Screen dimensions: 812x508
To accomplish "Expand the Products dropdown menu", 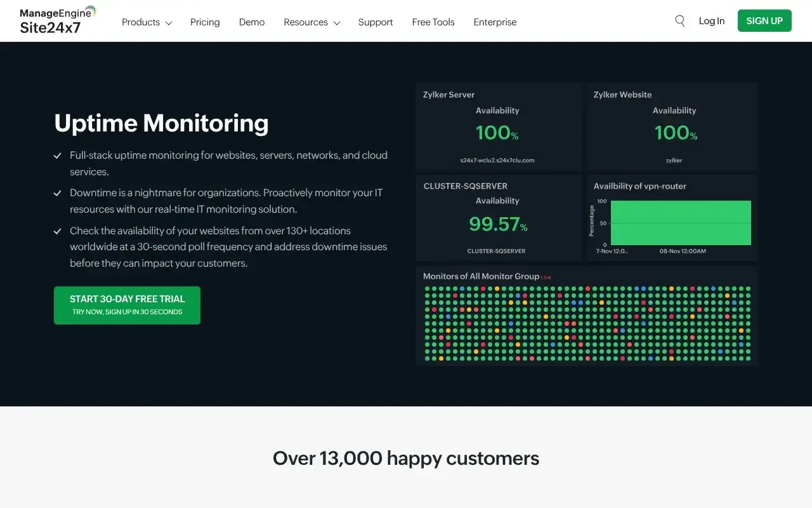I will coord(147,22).
